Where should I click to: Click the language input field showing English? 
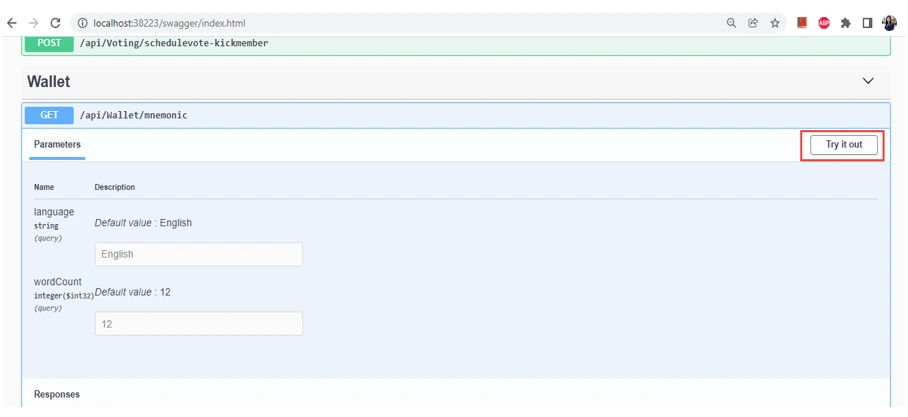point(199,254)
